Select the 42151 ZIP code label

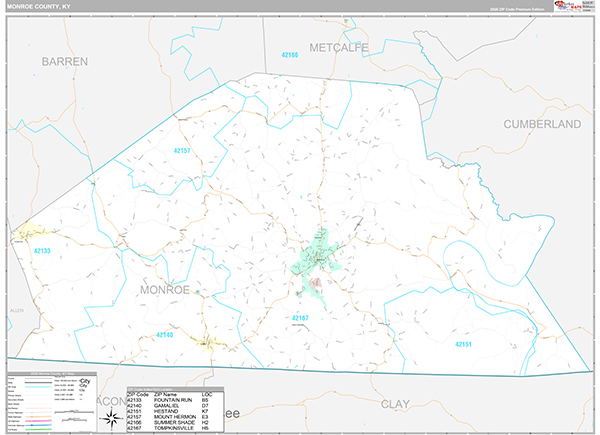point(463,344)
